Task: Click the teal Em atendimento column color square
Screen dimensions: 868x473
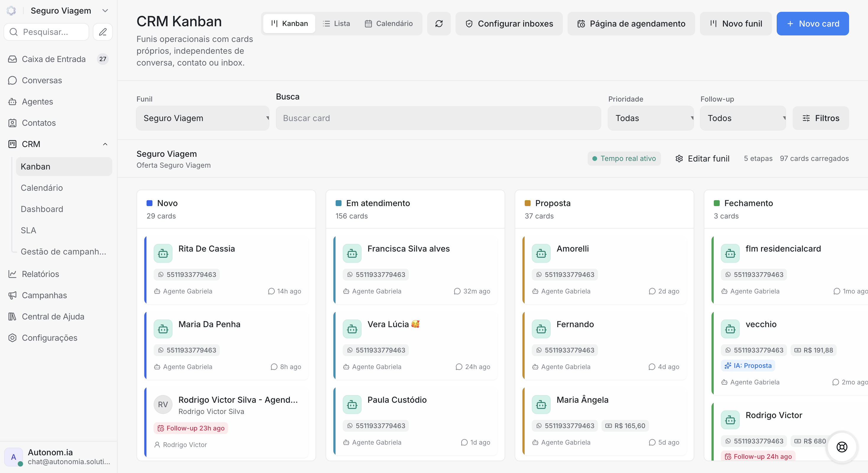Action: (x=339, y=203)
